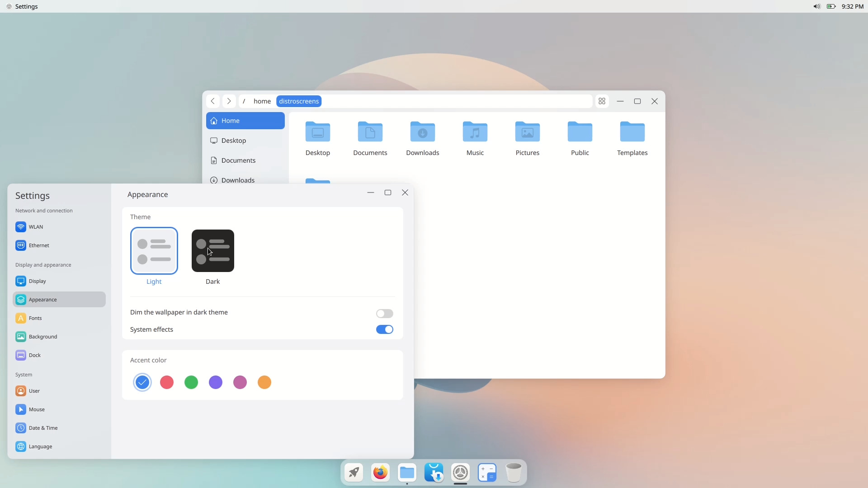868x488 pixels.
Task: Switch the file manager to grid view
Action: coord(602,101)
